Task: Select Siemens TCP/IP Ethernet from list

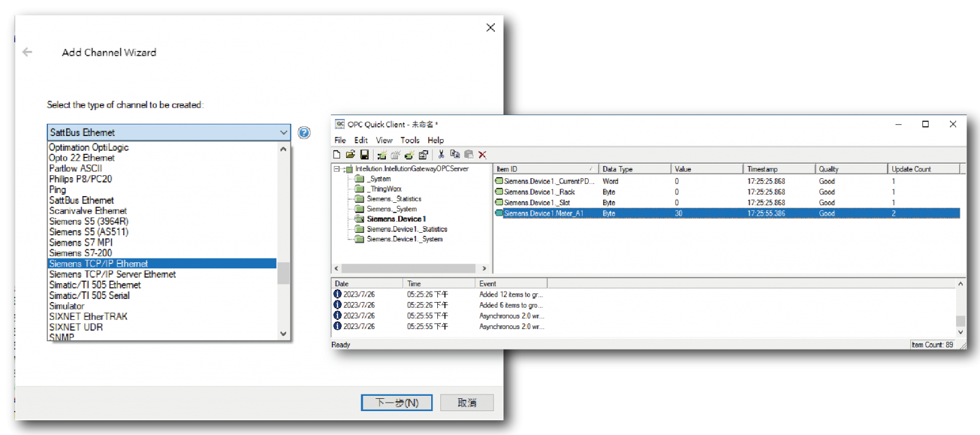Action: click(99, 264)
